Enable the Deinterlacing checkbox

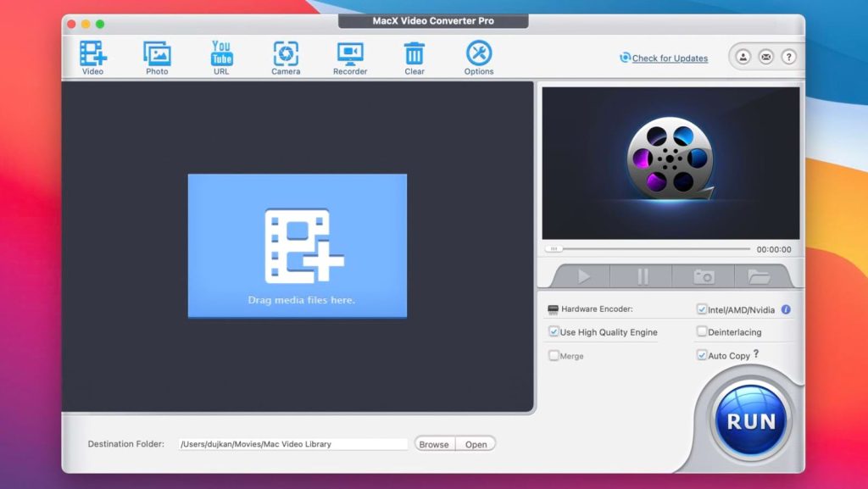point(702,331)
